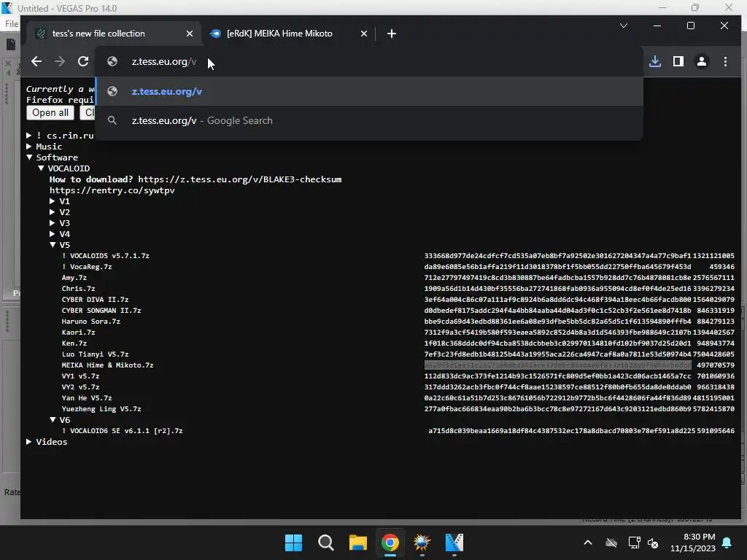747x560 pixels.
Task: Collapse the VOCALOID tree node
Action: pos(41,168)
